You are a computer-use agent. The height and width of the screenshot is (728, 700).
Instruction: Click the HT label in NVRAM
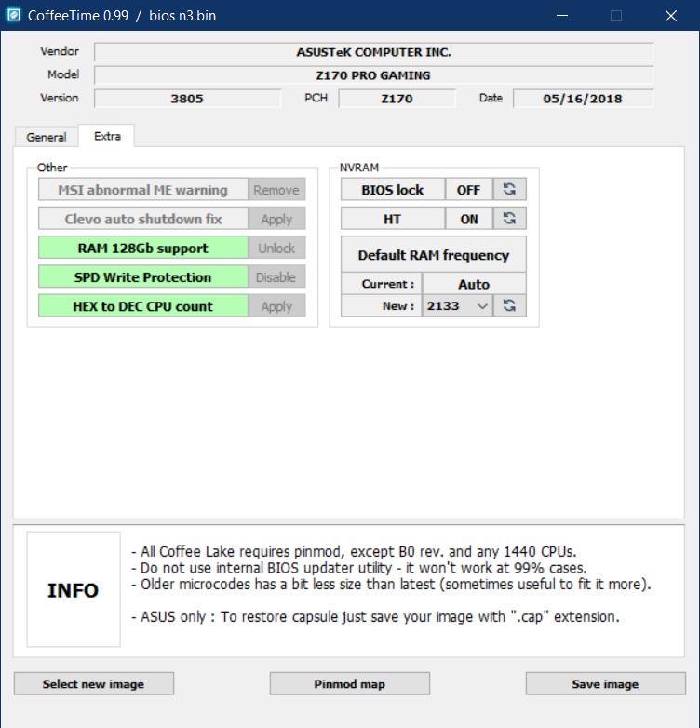[393, 218]
